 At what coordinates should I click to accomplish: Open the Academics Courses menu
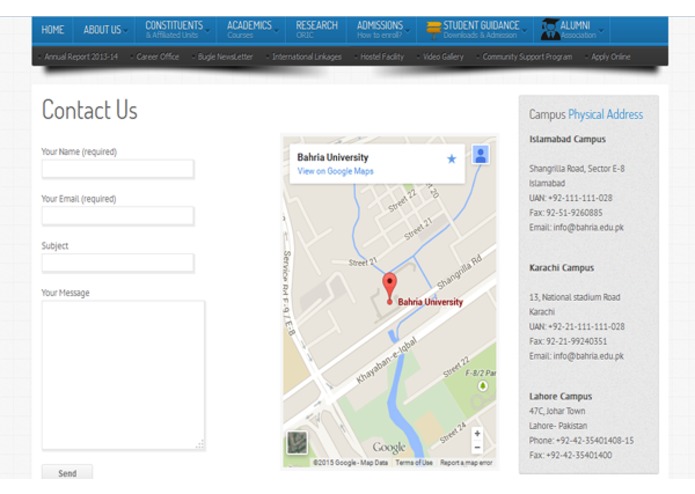tap(252, 29)
